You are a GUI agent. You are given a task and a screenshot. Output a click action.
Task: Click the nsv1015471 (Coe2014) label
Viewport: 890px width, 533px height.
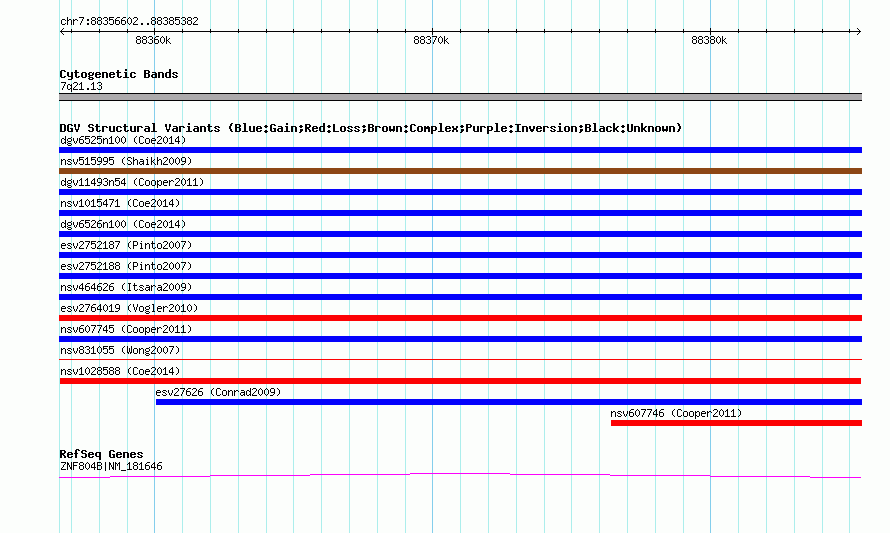[x=120, y=203]
